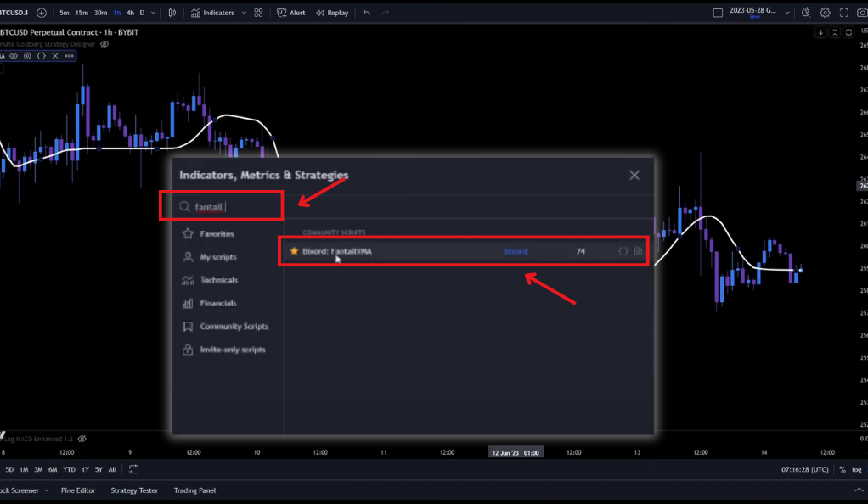Viewport: 868px width, 504px height.
Task: Open the Community Scripts category
Action: [234, 327]
